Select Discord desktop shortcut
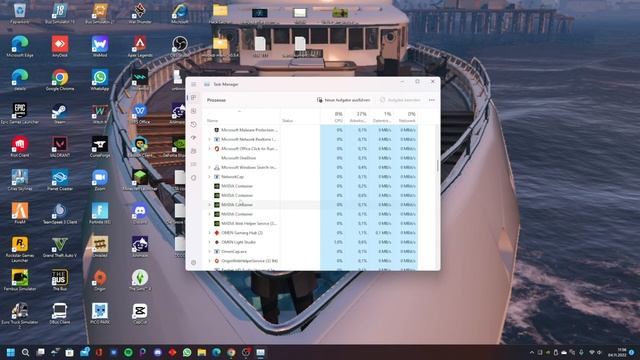640x360 pixels. pos(140,214)
